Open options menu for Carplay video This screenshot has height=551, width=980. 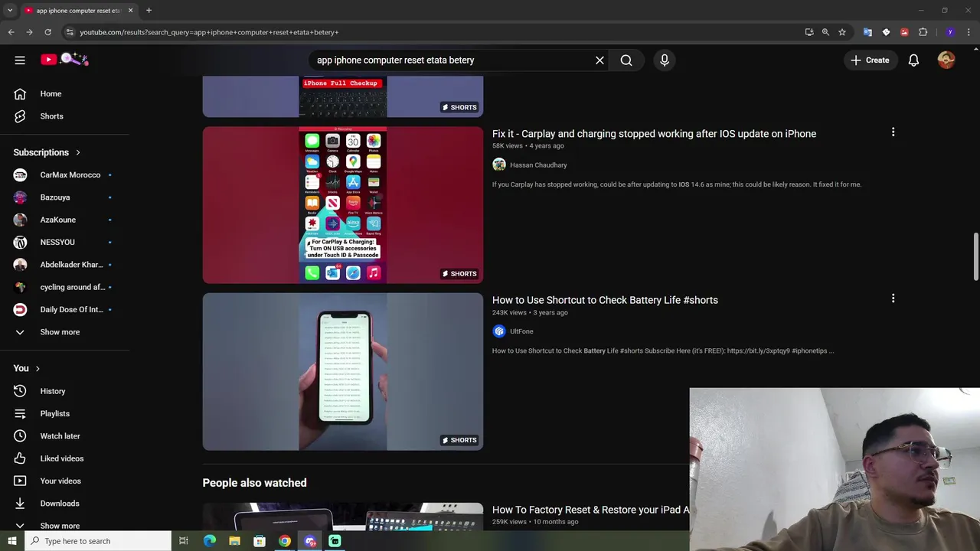tap(893, 132)
